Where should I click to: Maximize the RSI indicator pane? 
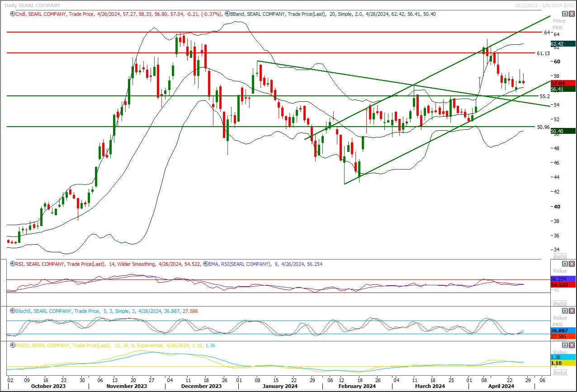point(565,264)
